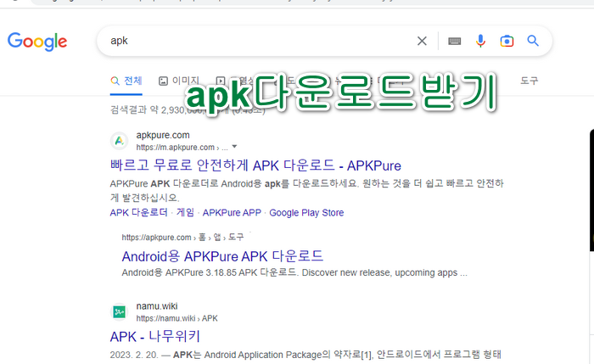Open the APK - 나무위키 result

pos(155,336)
